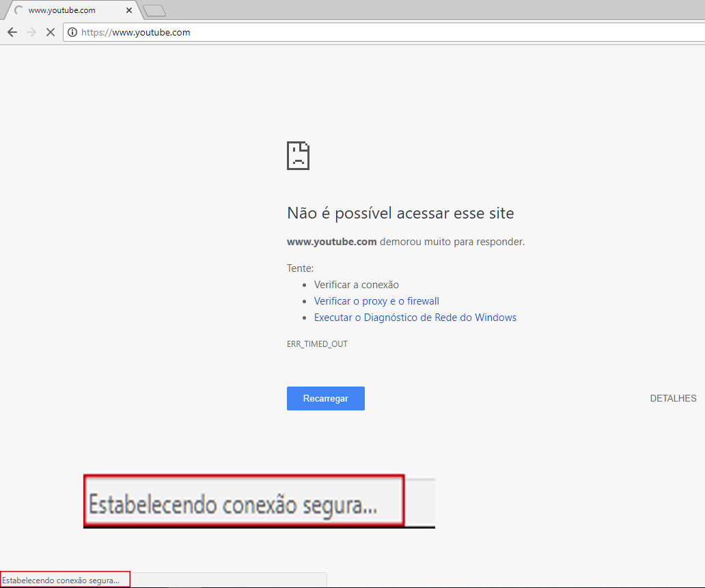This screenshot has height=588, width=705.
Task: Open 'Executar o Diagnóstico de Rede do Windows'
Action: coord(415,318)
